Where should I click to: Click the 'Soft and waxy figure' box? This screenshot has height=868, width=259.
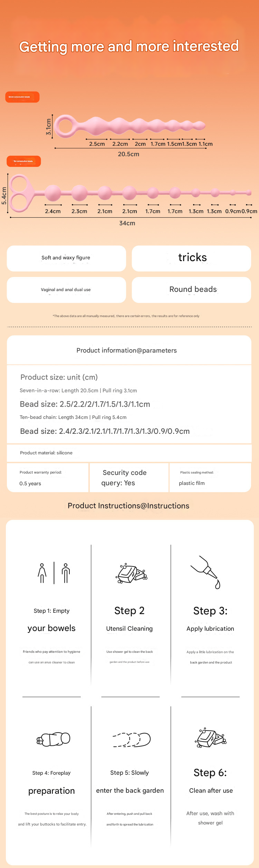[66, 258]
